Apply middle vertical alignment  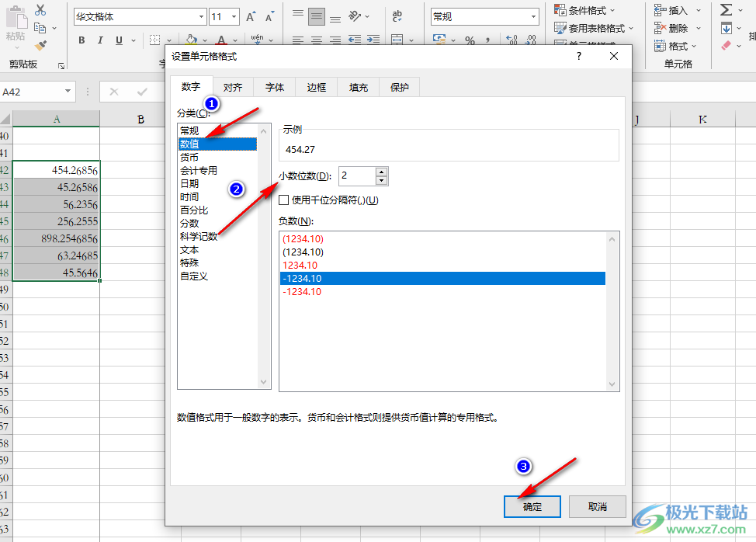click(x=317, y=16)
